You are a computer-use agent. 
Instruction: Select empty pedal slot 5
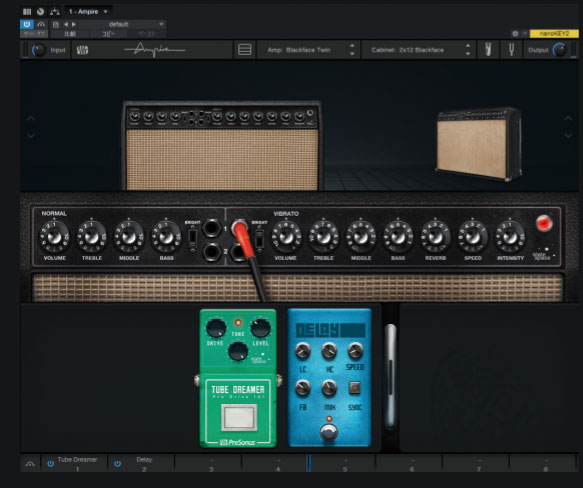point(345,464)
